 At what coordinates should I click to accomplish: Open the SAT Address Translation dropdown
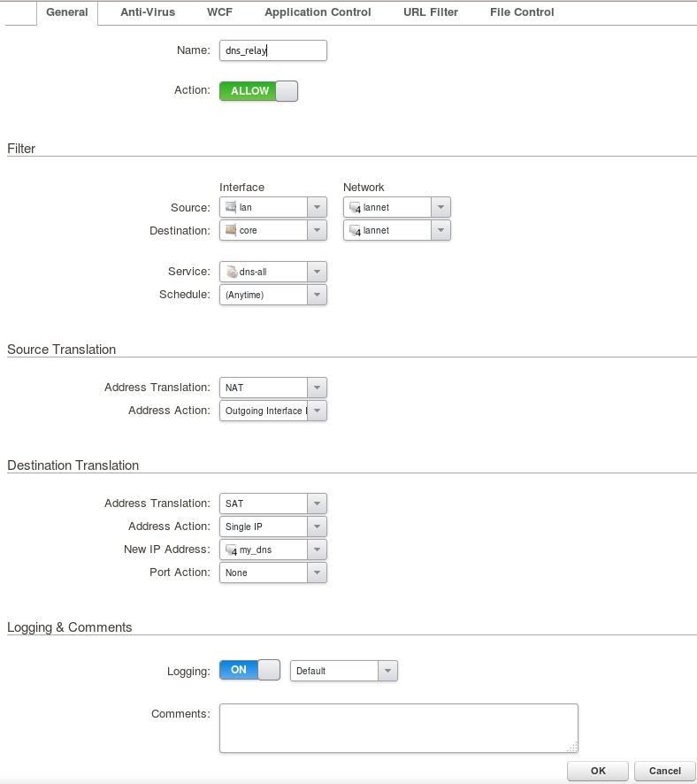pos(317,503)
